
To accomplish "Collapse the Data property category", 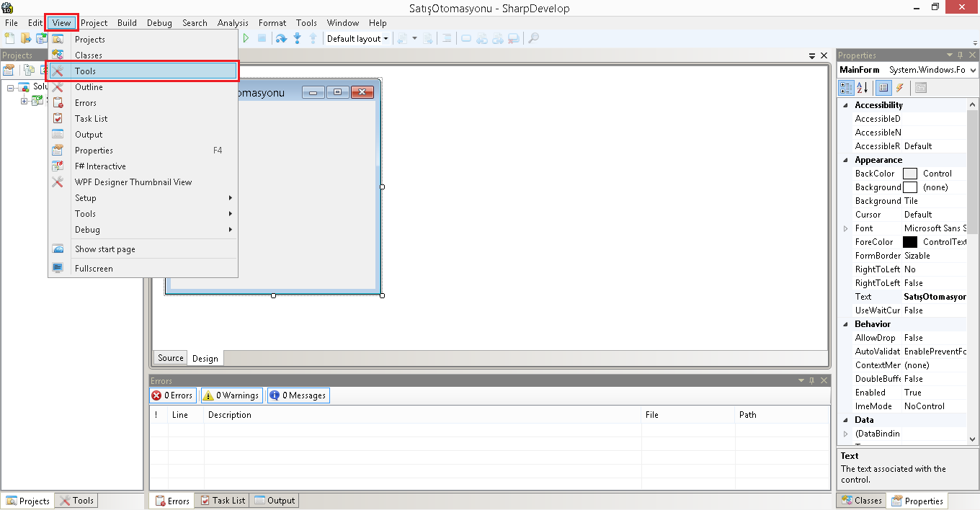I will (x=846, y=420).
